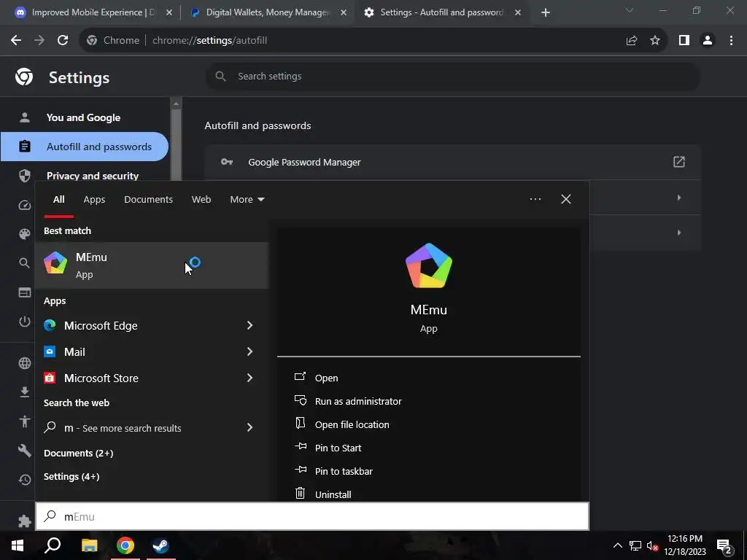Expand the third autofill settings row arrow
The height and width of the screenshot is (560, 747).
(x=679, y=233)
